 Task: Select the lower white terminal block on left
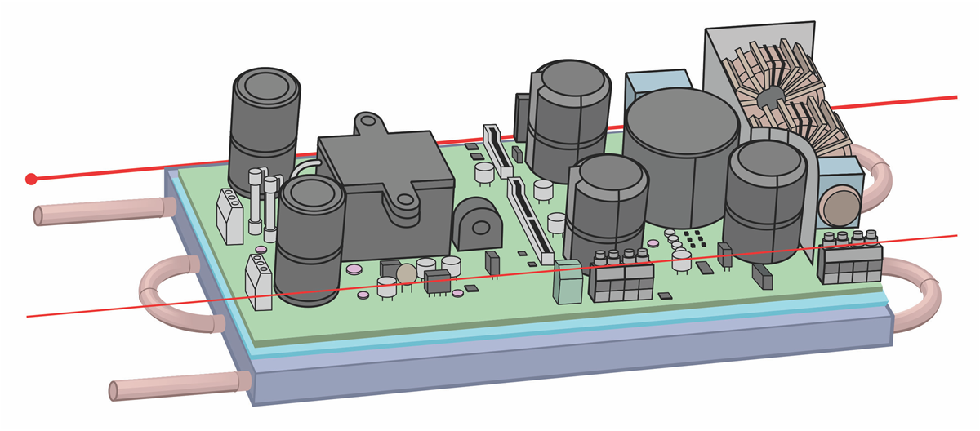click(x=258, y=279)
